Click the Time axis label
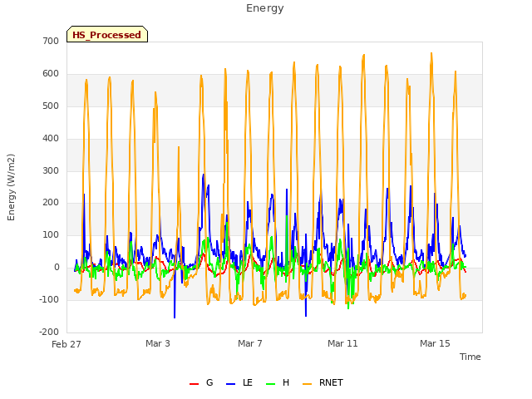Image resolution: width=532 pixels, height=399 pixels. (x=470, y=357)
